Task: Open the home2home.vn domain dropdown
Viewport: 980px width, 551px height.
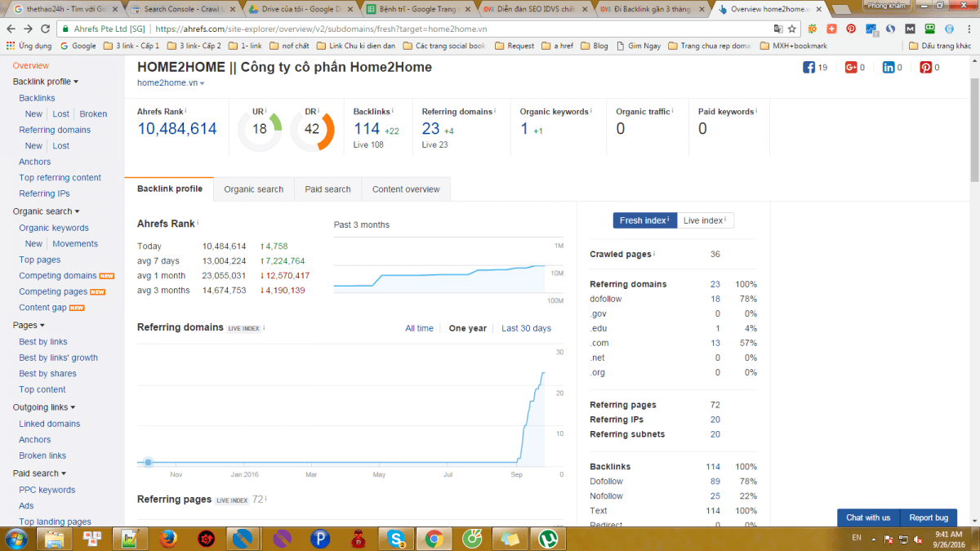Action: (171, 83)
